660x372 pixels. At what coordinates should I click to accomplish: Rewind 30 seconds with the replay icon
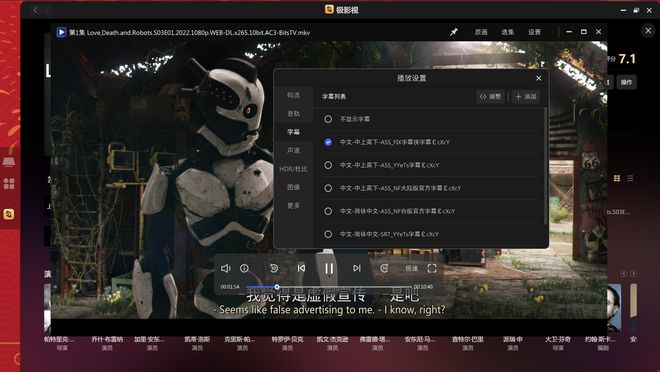(x=274, y=268)
